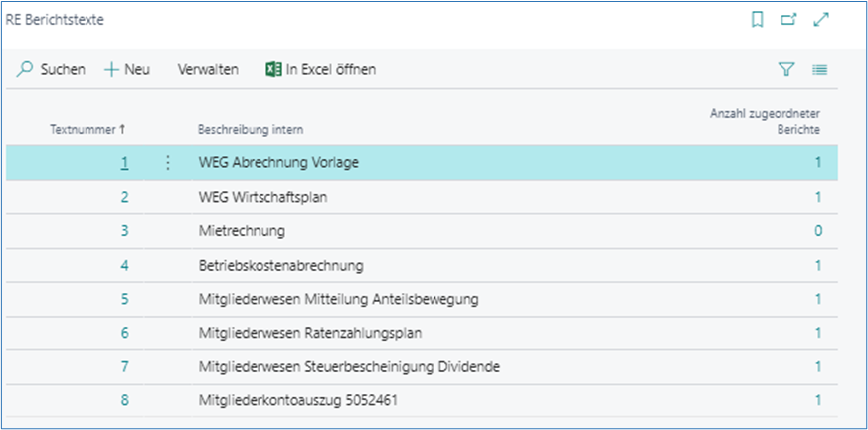The image size is (868, 430).
Task: Select the WEG Wirtschaftsplan row
Action: click(x=262, y=197)
